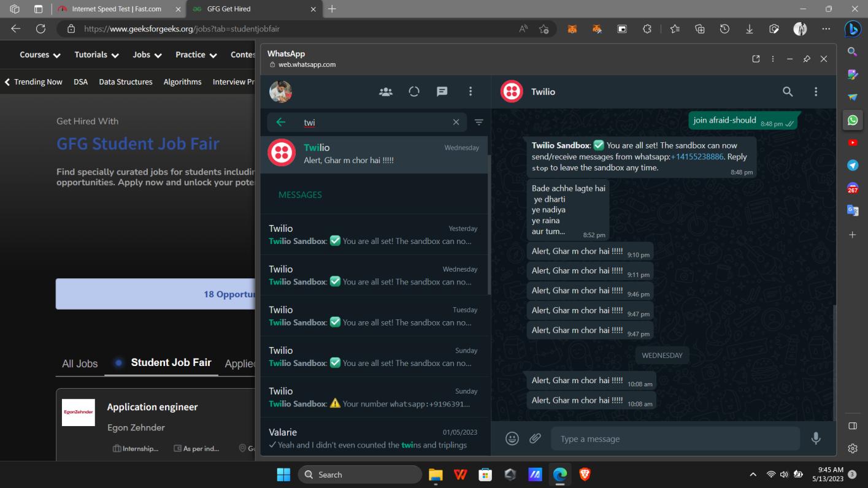The height and width of the screenshot is (488, 868).
Task: Search within the Twilio conversation
Action: (788, 92)
